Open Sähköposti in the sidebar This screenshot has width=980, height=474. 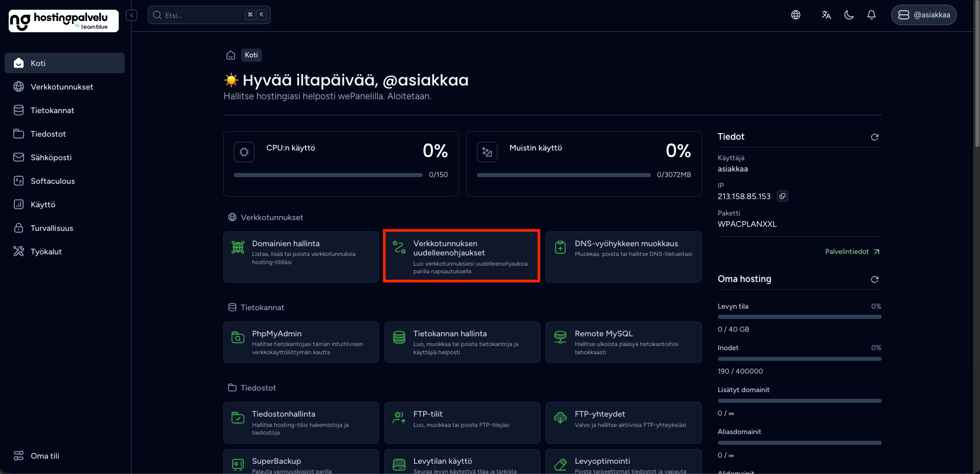tap(64, 157)
